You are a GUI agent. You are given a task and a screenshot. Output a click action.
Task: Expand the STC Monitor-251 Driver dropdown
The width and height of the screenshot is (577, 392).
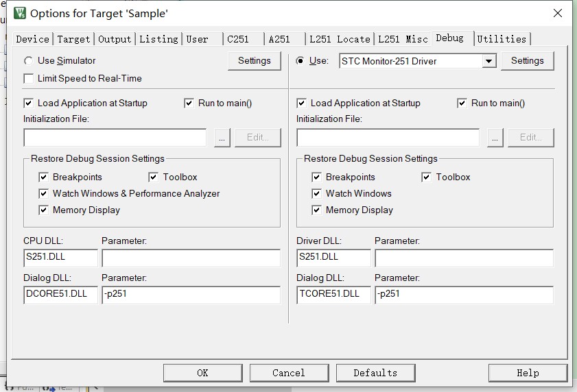tap(488, 61)
